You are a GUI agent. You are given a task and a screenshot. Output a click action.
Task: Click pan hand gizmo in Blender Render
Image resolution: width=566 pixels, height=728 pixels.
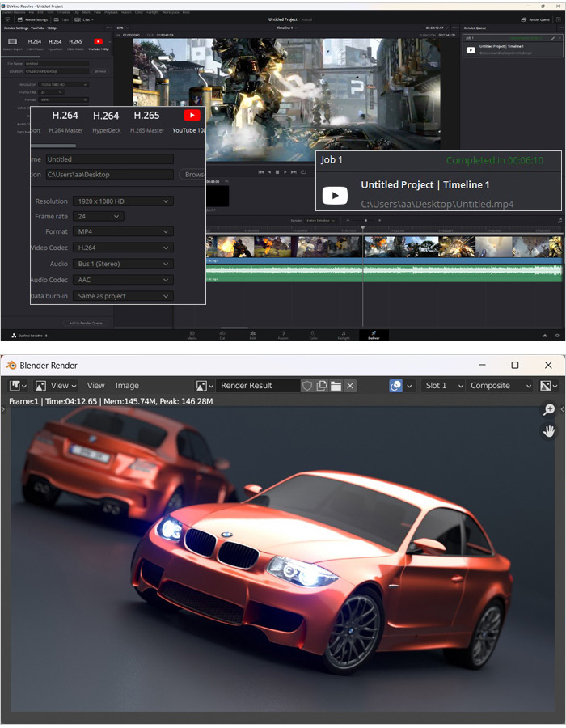coord(549,431)
